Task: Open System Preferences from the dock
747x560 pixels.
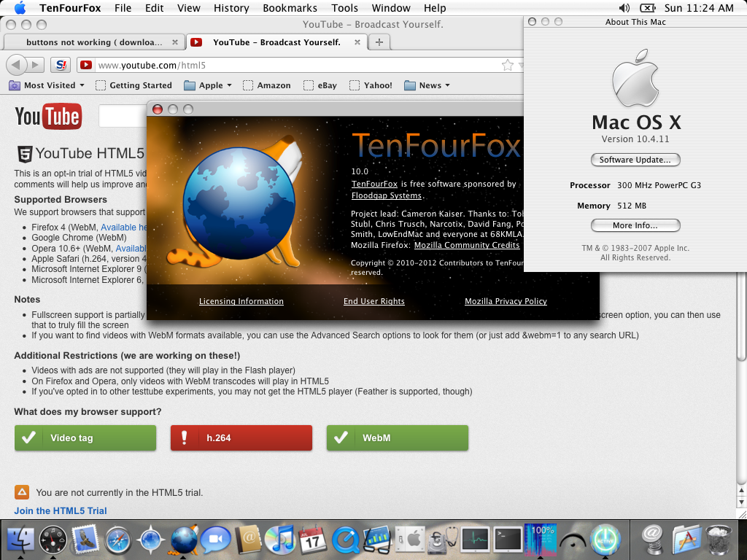Action: click(411, 540)
